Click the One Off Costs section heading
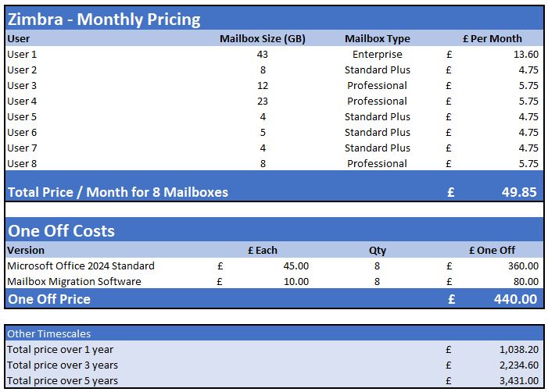 pos(62,231)
